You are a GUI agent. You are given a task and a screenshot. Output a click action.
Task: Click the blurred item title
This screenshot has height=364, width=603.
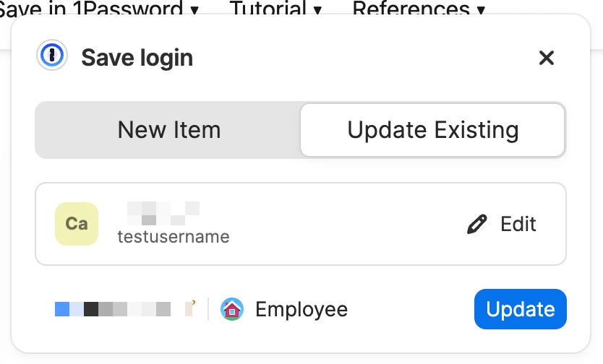coord(163,213)
